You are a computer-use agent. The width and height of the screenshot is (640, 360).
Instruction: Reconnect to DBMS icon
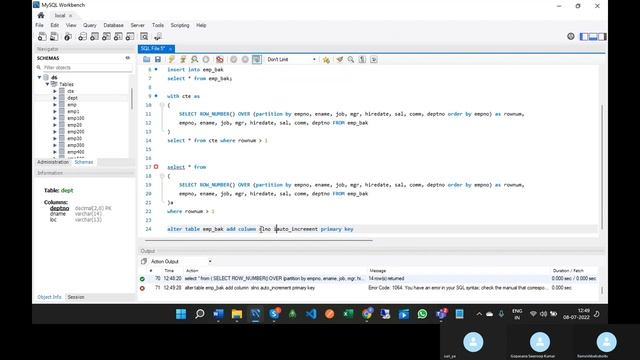[x=158, y=37]
